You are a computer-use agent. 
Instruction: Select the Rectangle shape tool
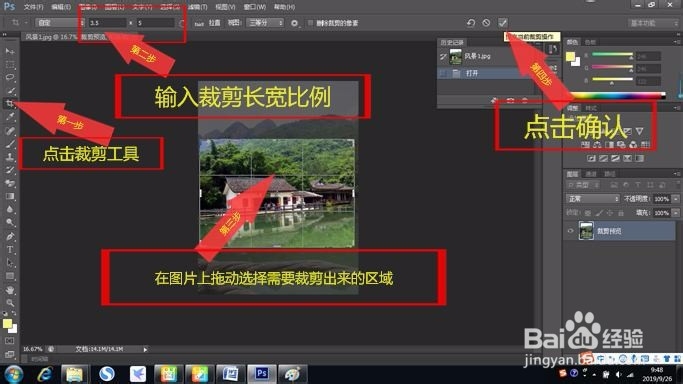[x=10, y=276]
